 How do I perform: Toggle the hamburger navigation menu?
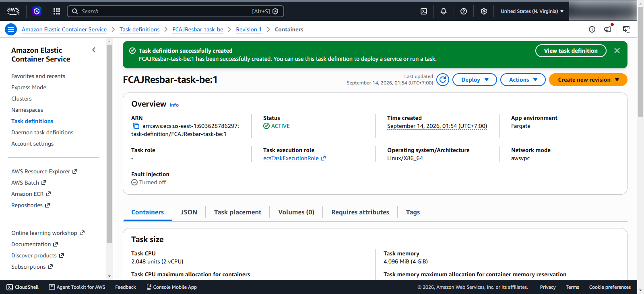[x=11, y=29]
